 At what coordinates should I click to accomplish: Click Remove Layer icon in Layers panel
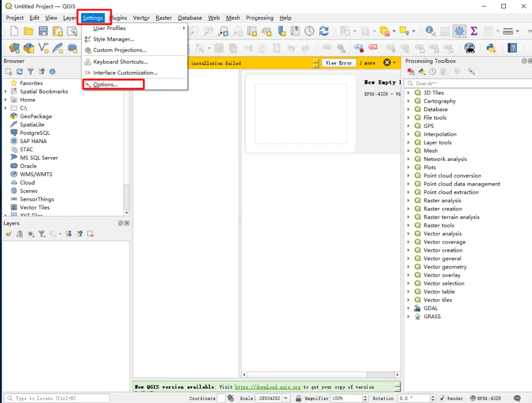(x=90, y=234)
